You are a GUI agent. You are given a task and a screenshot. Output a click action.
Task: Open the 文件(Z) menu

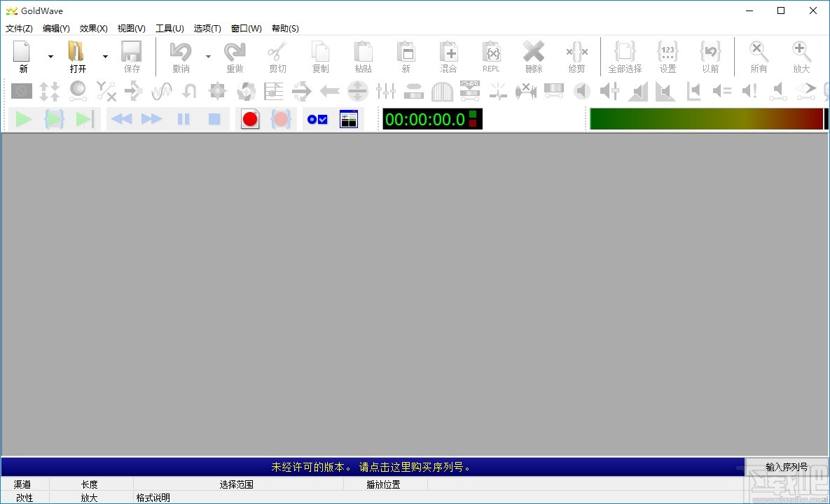click(x=19, y=29)
